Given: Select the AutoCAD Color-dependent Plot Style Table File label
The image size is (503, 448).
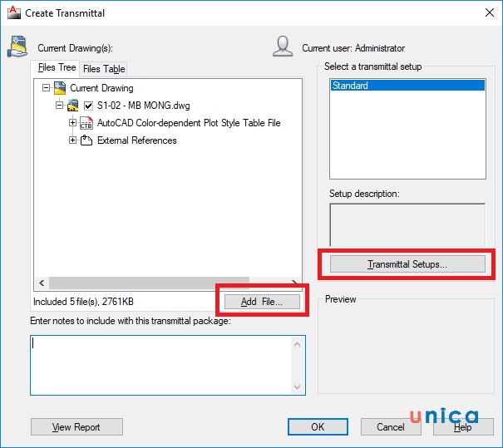Looking at the screenshot, I should click(x=189, y=123).
